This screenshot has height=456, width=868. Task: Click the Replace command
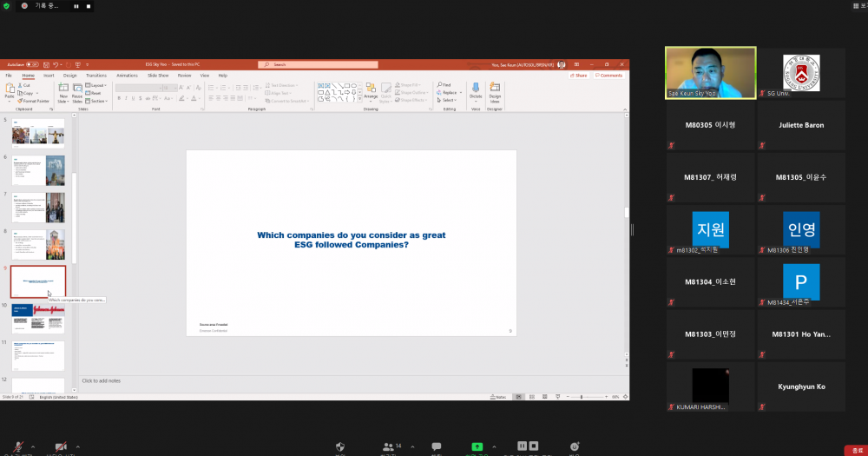(x=449, y=93)
